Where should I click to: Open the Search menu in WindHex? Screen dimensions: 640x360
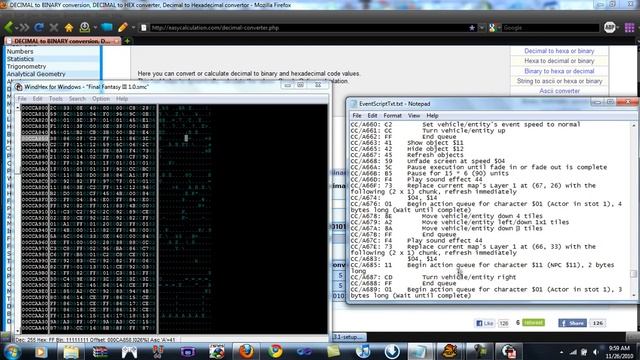click(x=77, y=99)
